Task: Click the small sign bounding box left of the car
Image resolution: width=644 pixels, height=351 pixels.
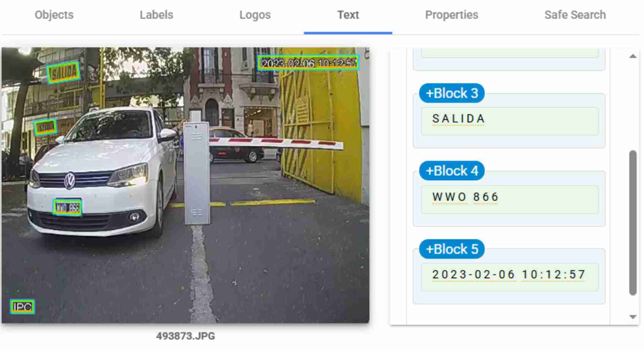Action: 45,127
